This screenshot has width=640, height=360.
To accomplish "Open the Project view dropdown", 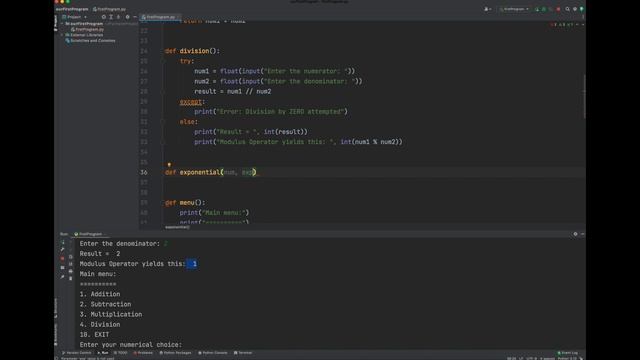I will (x=74, y=17).
